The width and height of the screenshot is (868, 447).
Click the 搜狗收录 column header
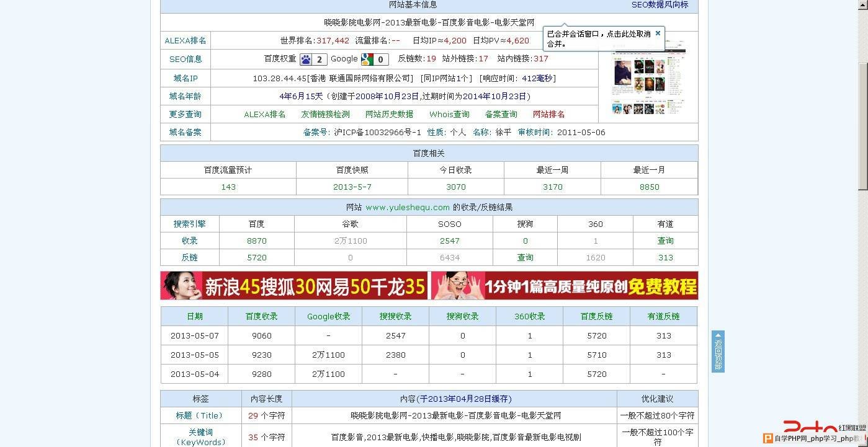(x=463, y=316)
